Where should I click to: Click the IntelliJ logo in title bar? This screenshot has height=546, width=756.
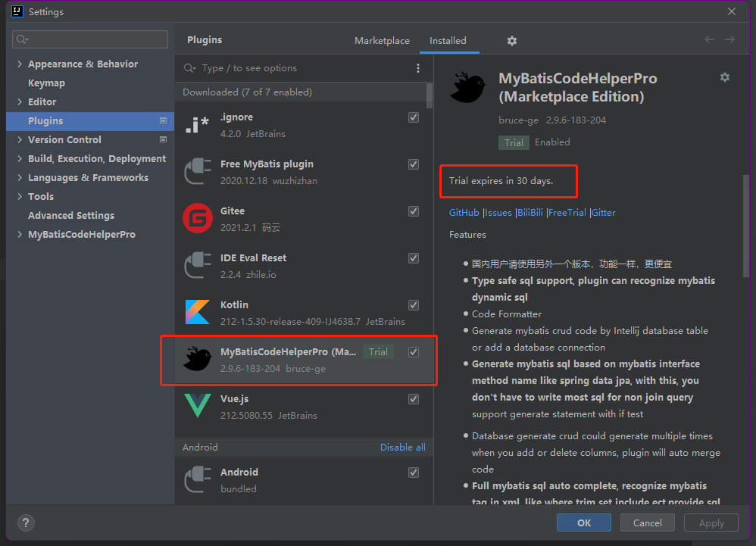pyautogui.click(x=17, y=11)
